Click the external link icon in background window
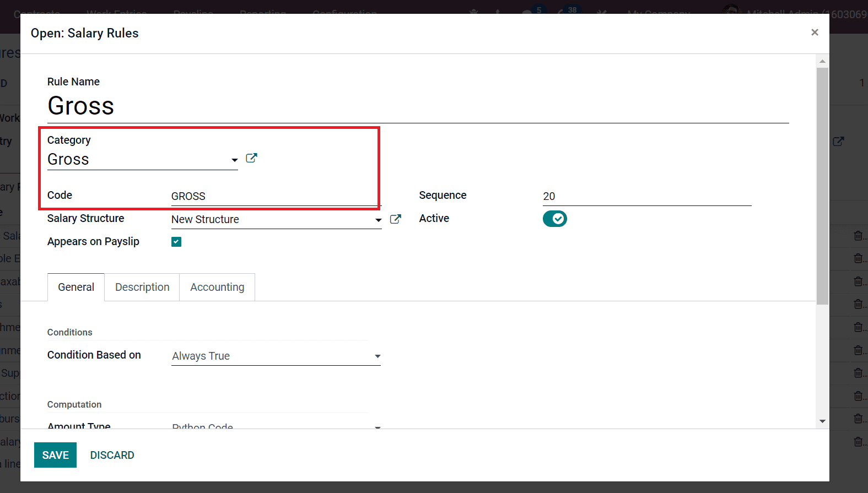 click(838, 142)
